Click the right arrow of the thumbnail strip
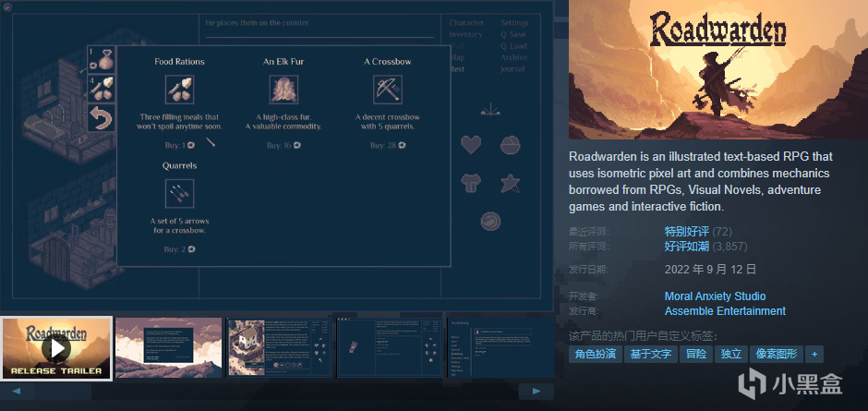The width and height of the screenshot is (868, 411). click(536, 391)
